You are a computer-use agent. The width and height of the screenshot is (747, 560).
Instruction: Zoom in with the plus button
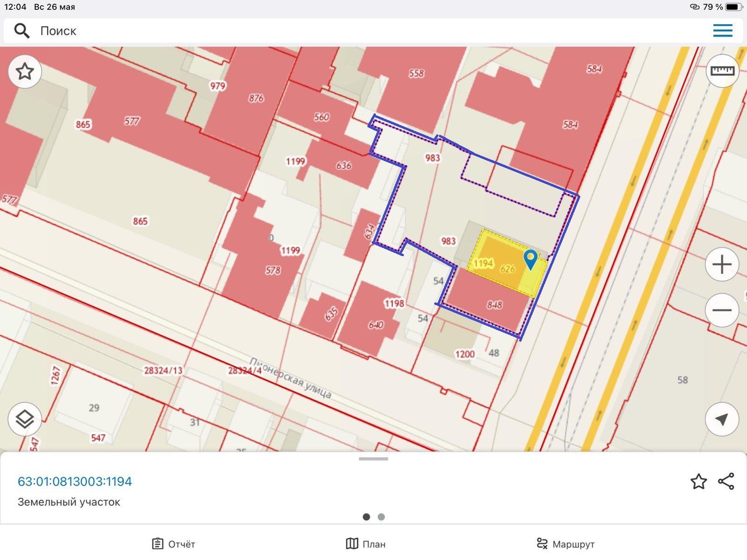[722, 265]
